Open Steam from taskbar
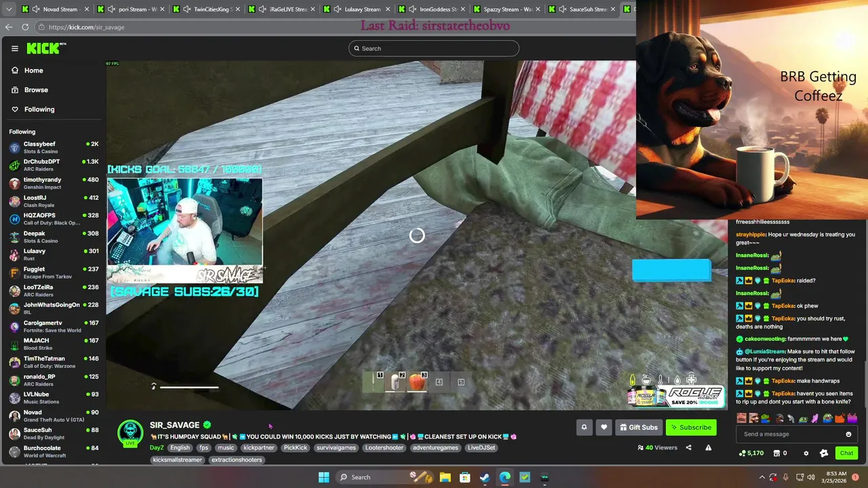Viewport: 868px width, 488px height. [484, 477]
